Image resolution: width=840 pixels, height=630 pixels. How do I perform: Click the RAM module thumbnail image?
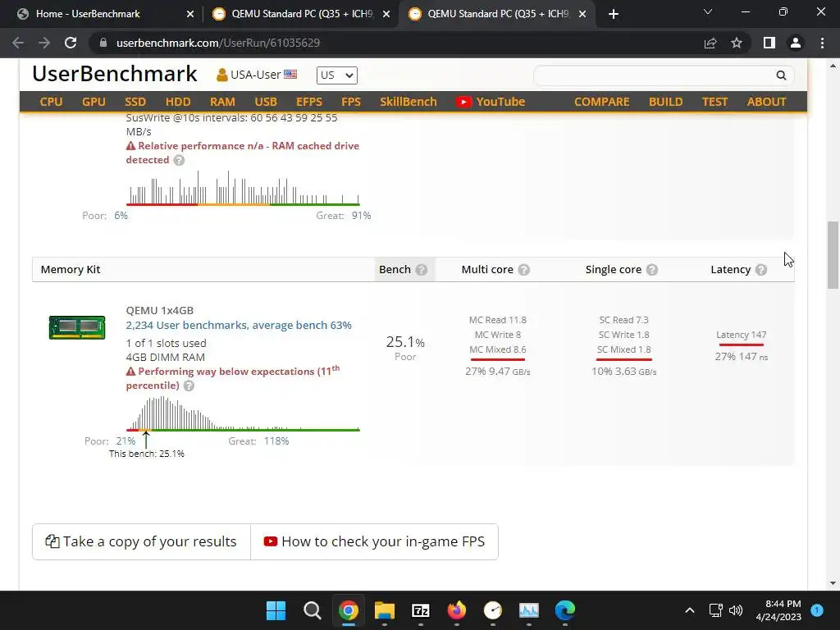(77, 327)
